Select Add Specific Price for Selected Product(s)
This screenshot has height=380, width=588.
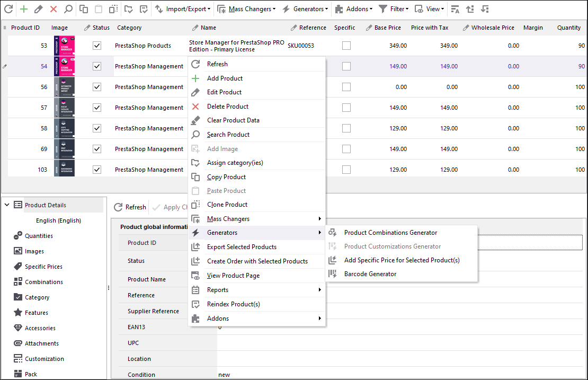[402, 260]
